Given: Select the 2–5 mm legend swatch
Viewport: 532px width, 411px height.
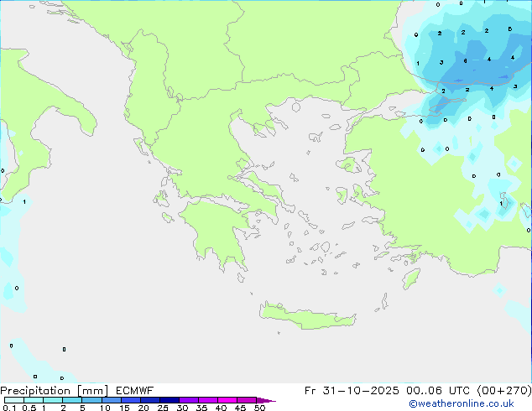Looking at the screenshot, I should click(x=72, y=400).
